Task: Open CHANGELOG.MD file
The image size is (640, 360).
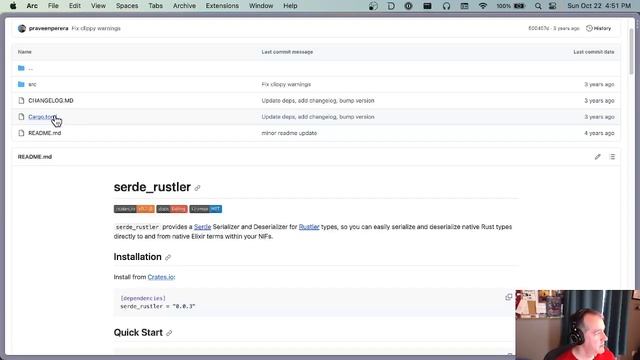Action: coord(51,100)
